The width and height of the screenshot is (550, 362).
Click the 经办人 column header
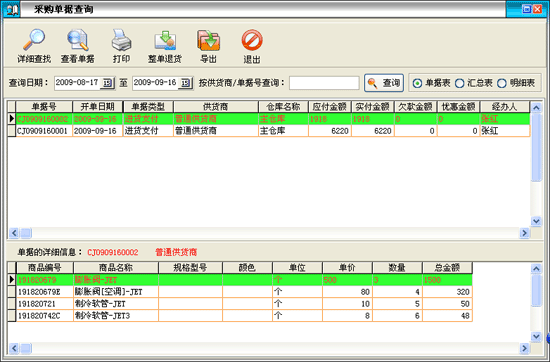click(505, 107)
